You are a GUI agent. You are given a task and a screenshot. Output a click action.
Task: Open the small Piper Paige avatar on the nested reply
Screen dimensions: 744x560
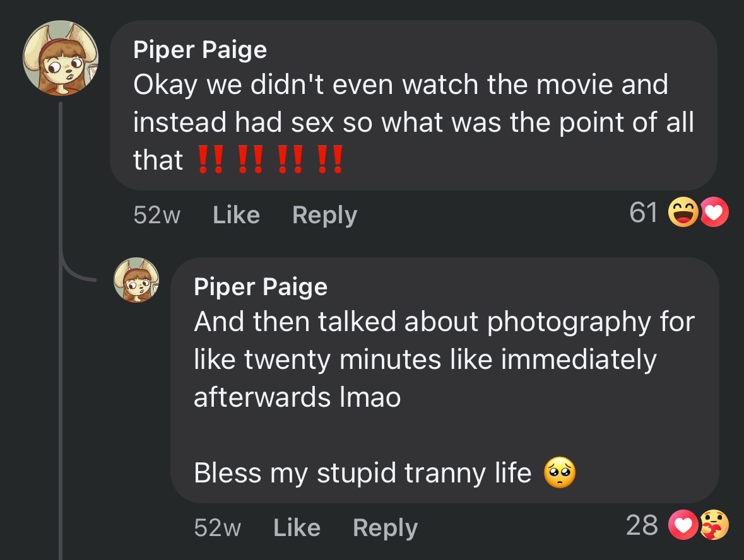click(136, 280)
